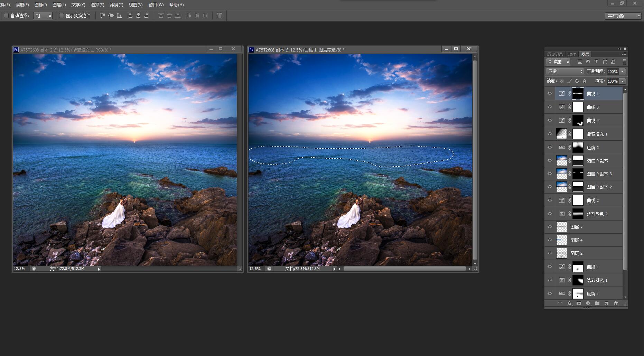Image resolution: width=644 pixels, height=356 pixels.
Task: Click the lock position move icon
Action: pos(577,81)
